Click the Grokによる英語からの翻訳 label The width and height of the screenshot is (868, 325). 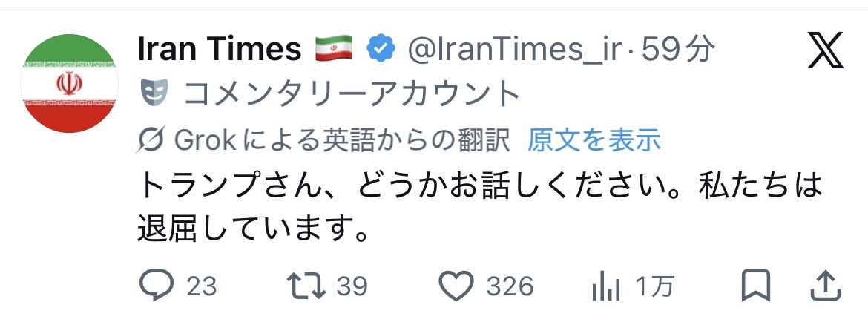(x=341, y=139)
